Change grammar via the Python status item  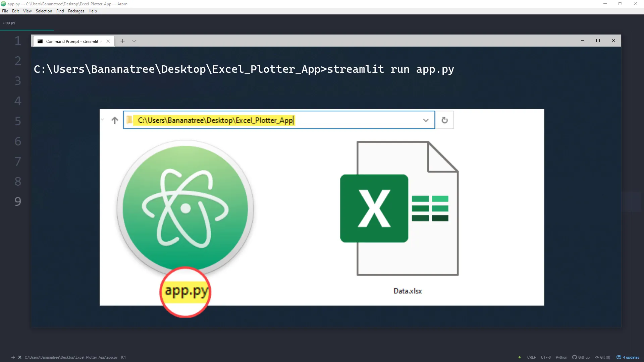(561, 357)
